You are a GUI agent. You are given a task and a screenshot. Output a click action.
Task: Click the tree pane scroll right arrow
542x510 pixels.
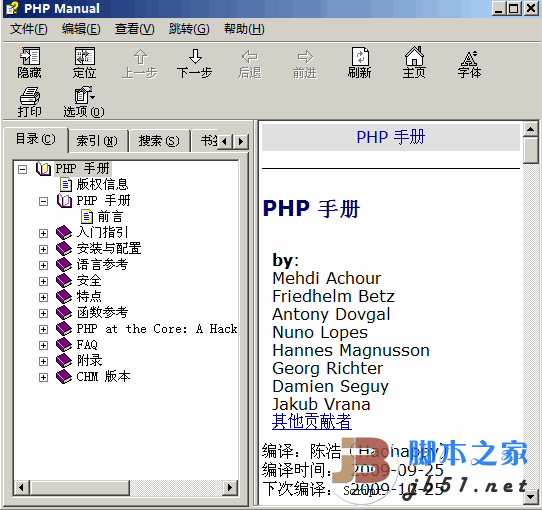coord(230,488)
